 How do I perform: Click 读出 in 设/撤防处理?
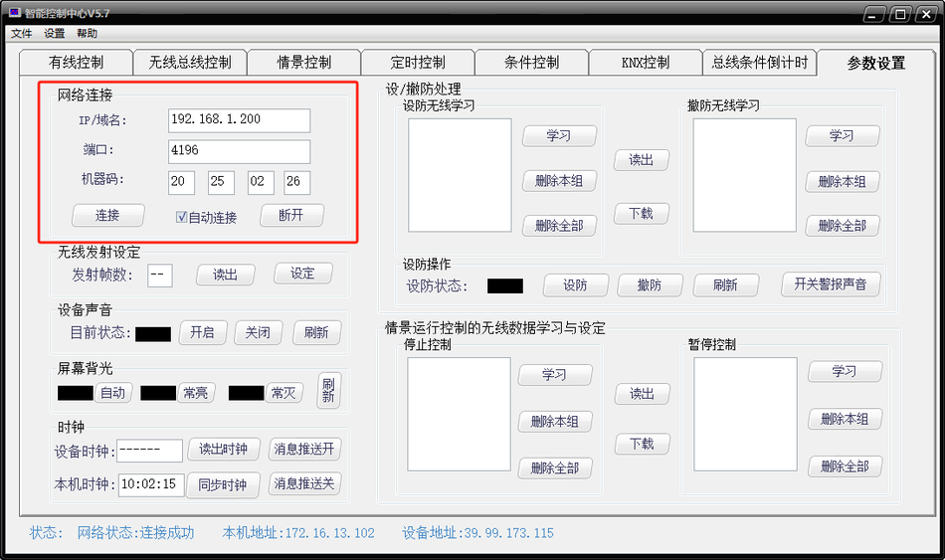click(642, 160)
